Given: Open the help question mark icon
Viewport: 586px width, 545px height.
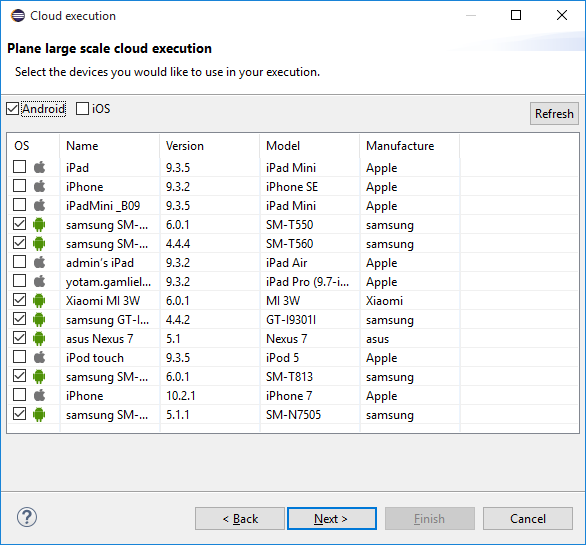Looking at the screenshot, I should 27,517.
